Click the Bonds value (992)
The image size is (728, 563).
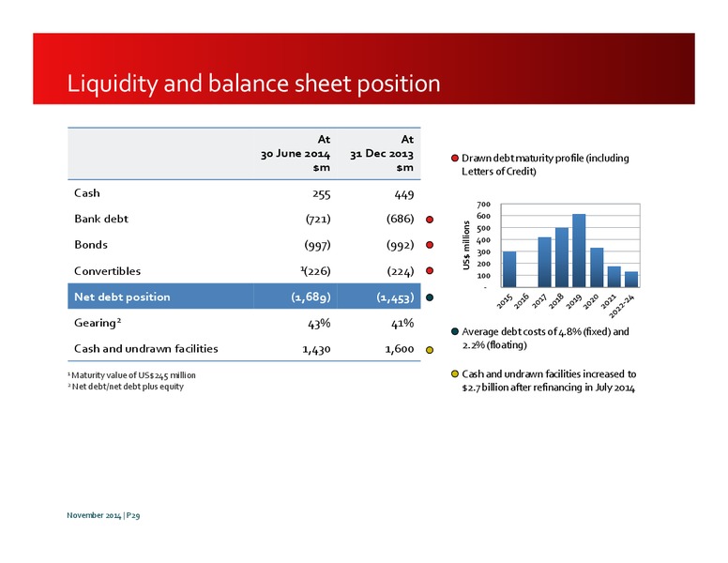[401, 245]
